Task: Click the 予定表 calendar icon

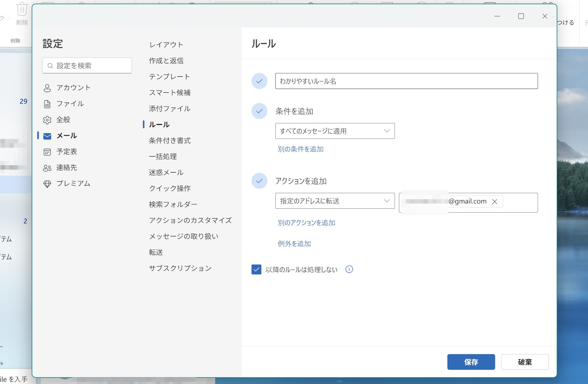Action: (x=47, y=152)
